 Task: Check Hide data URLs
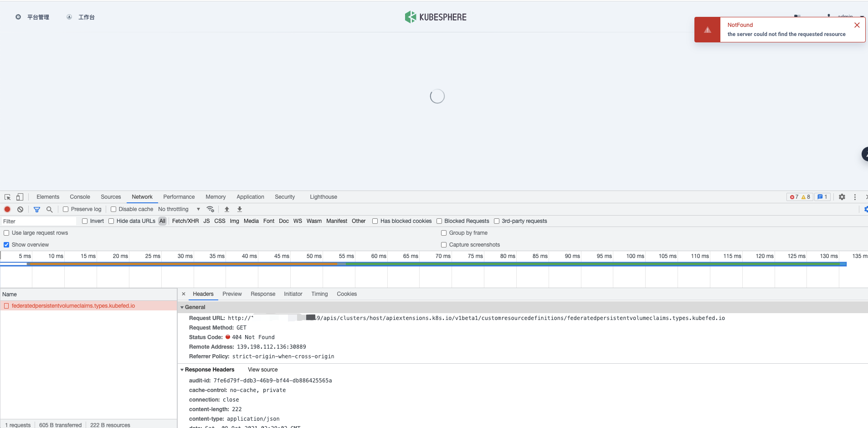(111, 221)
